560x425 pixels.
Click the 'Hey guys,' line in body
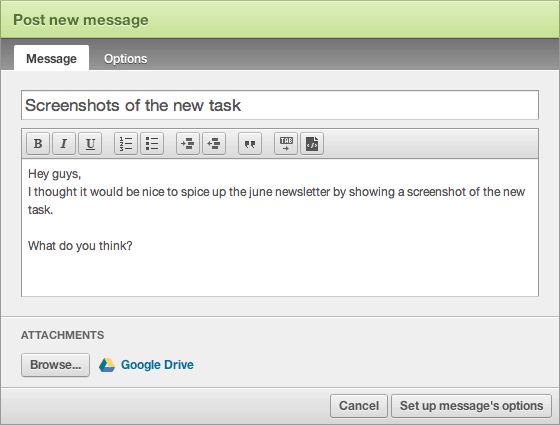click(x=55, y=174)
